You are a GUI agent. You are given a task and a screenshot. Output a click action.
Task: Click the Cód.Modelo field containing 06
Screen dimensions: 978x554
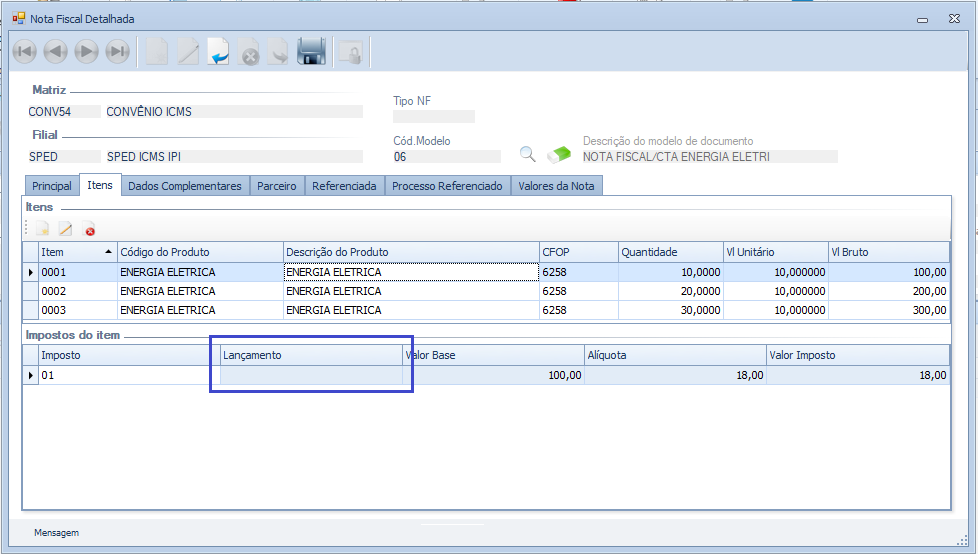(x=446, y=157)
